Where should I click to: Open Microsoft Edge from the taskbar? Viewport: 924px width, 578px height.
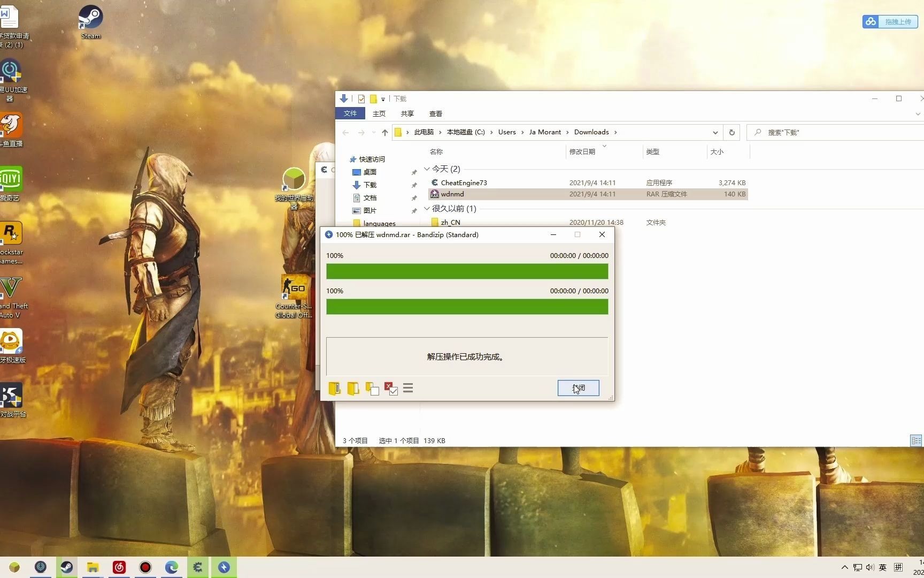[172, 567]
